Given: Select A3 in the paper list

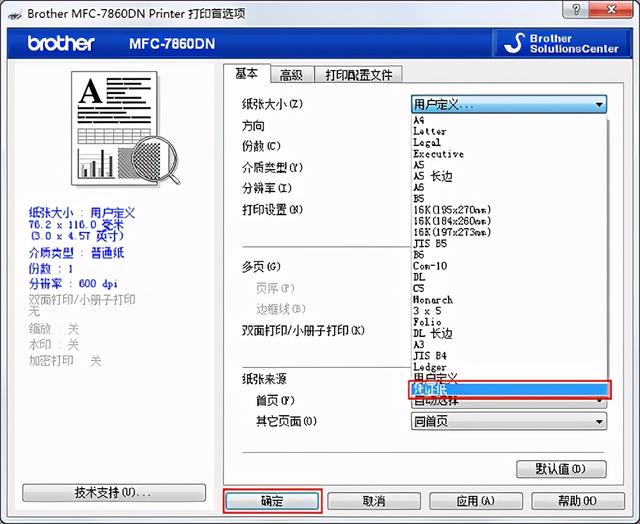Looking at the screenshot, I should (x=419, y=345).
